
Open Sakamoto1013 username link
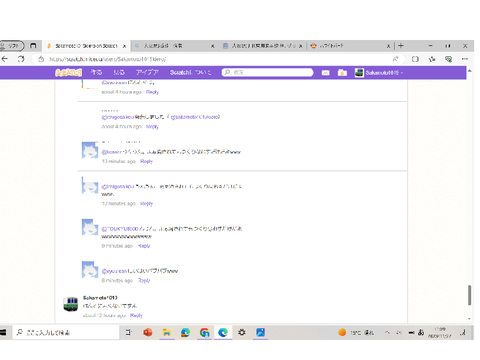[x=100, y=298]
